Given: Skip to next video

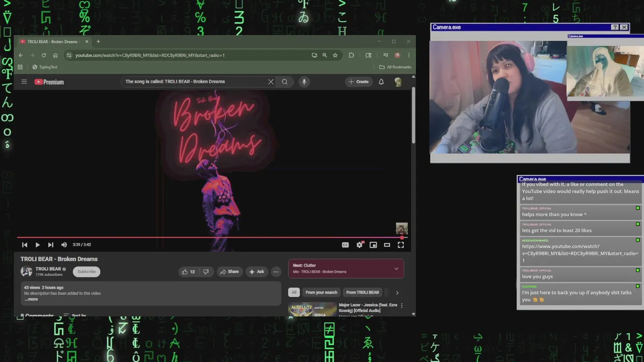Looking at the screenshot, I should (x=50, y=244).
